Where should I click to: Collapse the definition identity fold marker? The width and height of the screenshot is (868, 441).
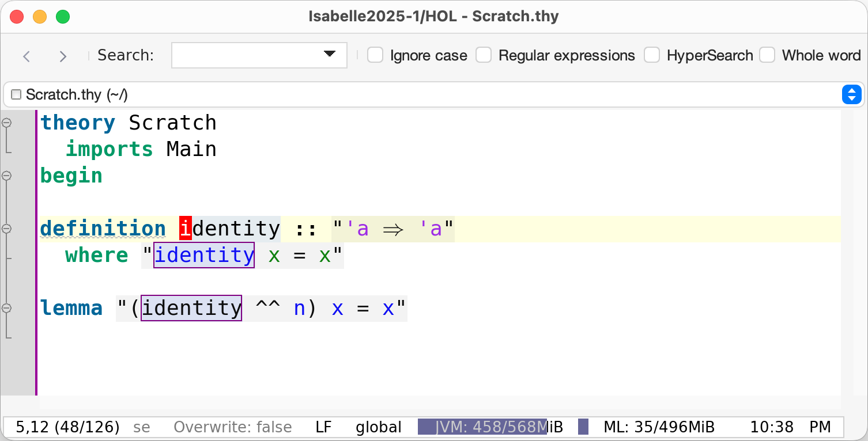(7, 229)
